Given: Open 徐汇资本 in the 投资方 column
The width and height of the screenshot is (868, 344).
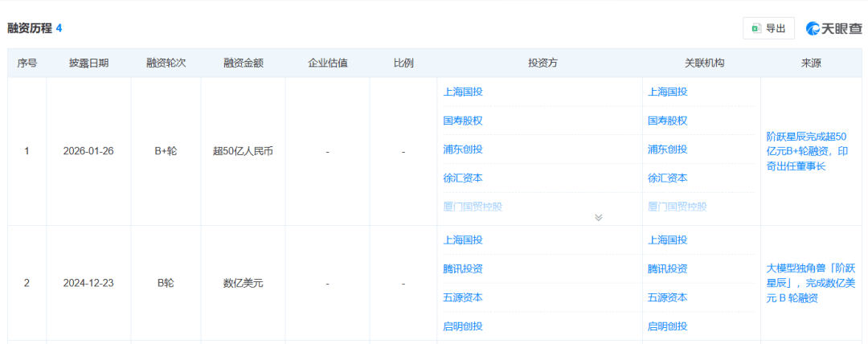Looking at the screenshot, I should 463,178.
